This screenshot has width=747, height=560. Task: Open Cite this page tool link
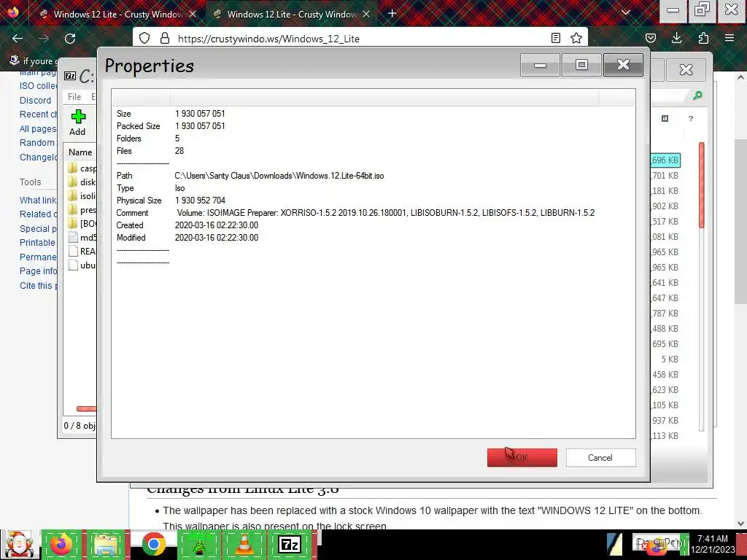(38, 286)
